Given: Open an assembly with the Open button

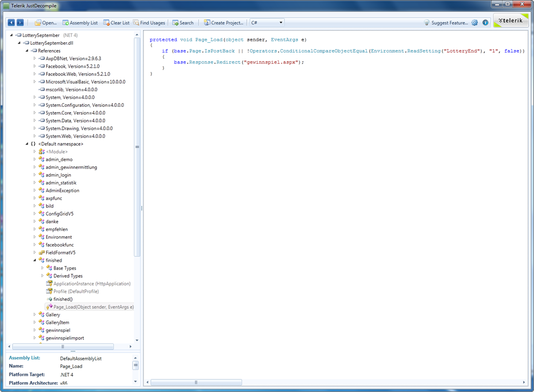Looking at the screenshot, I should point(46,23).
